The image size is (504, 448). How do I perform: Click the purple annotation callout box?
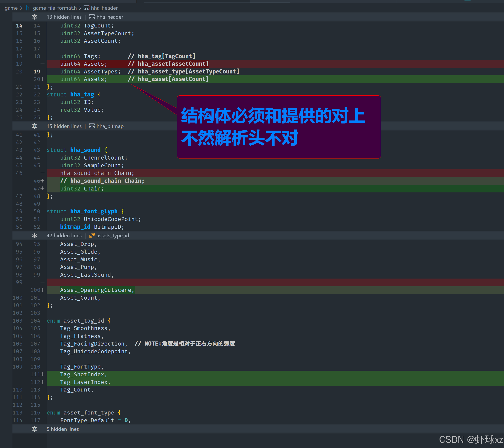click(279, 127)
